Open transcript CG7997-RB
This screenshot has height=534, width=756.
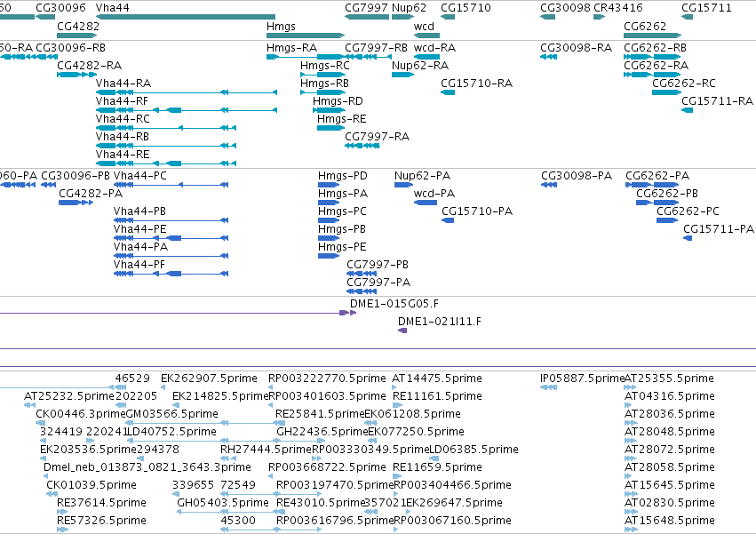[369, 57]
